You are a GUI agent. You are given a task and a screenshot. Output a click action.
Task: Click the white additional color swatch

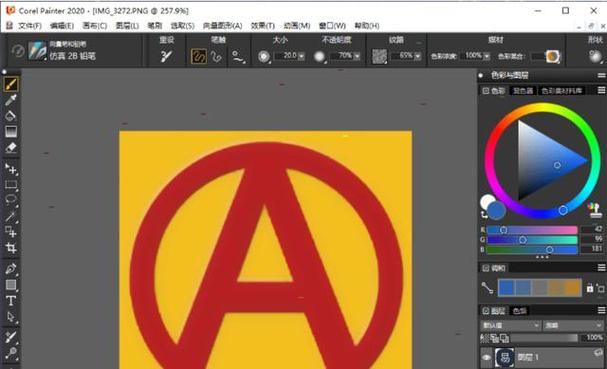pyautogui.click(x=486, y=201)
